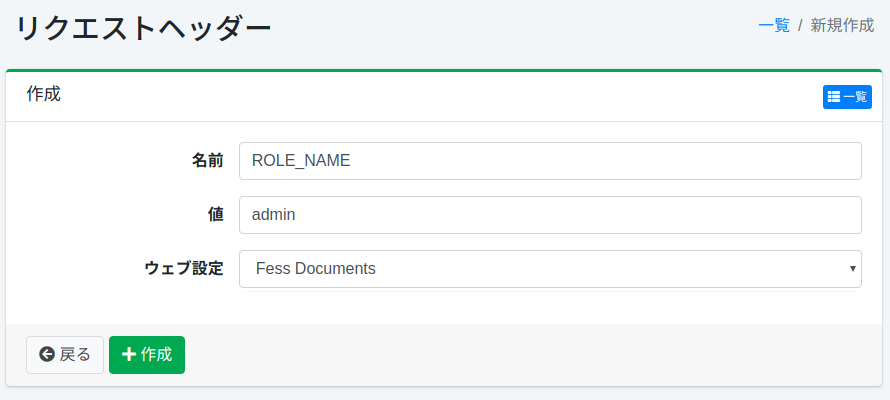
Task: Focus the 名前 field containing ROLE_NAME
Action: 549,161
